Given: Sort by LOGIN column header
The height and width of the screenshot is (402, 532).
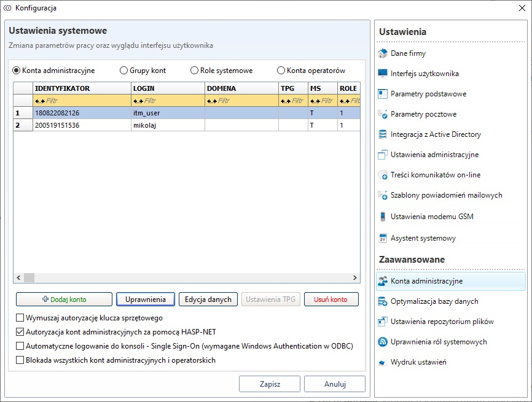Looking at the screenshot, I should point(168,88).
